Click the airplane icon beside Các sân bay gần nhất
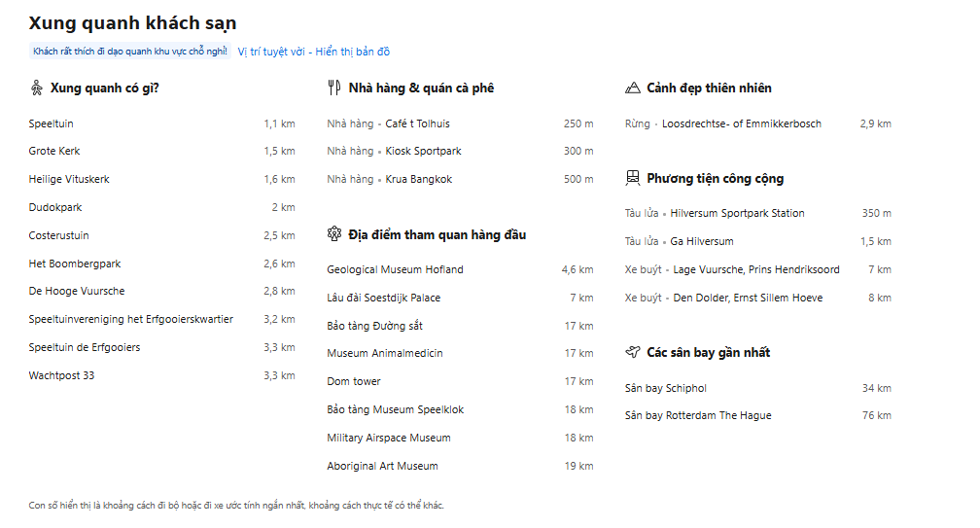 [x=632, y=352]
